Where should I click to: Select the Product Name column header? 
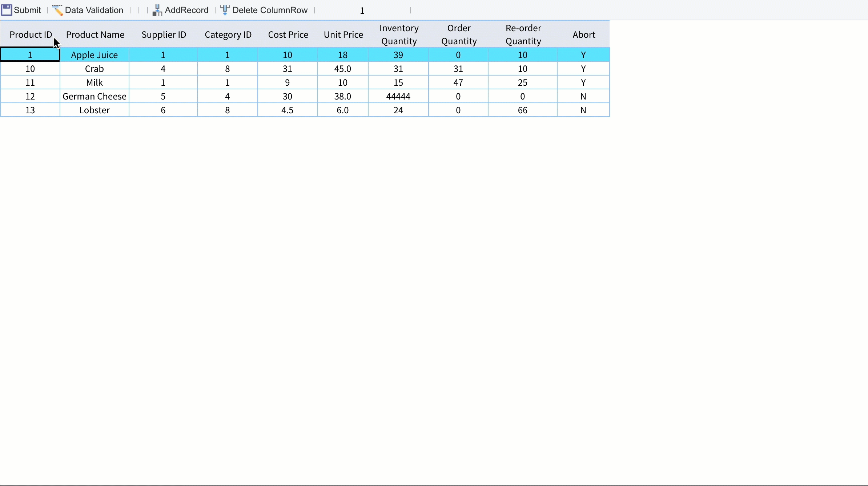(x=95, y=35)
